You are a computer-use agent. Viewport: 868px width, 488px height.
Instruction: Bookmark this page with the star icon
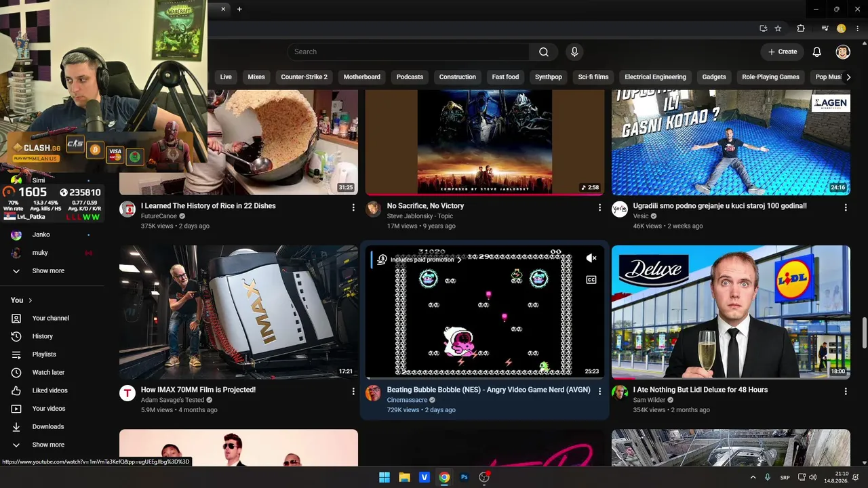pos(778,28)
